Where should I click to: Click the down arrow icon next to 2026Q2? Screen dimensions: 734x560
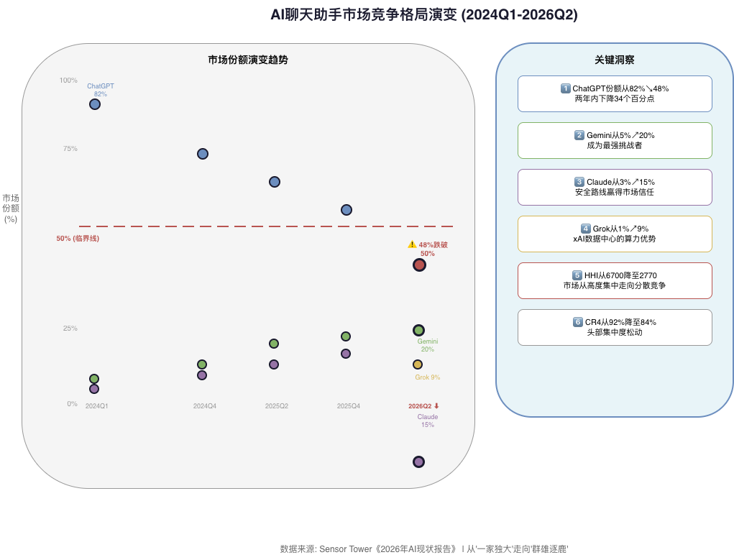436,406
